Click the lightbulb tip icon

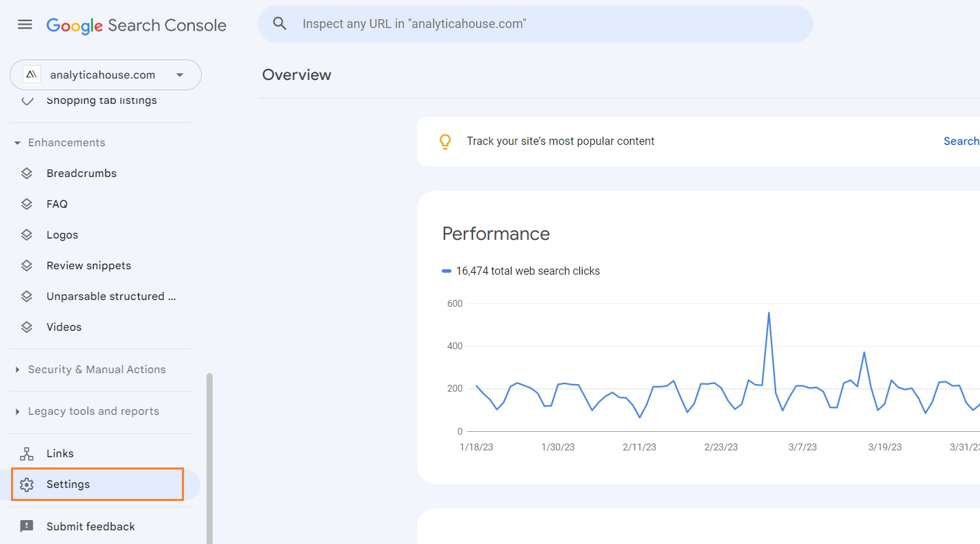pos(445,141)
